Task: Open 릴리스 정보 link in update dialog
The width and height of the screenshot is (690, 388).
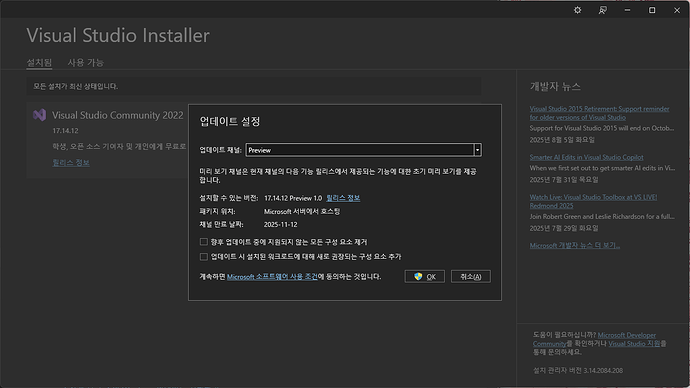Action: point(343,198)
